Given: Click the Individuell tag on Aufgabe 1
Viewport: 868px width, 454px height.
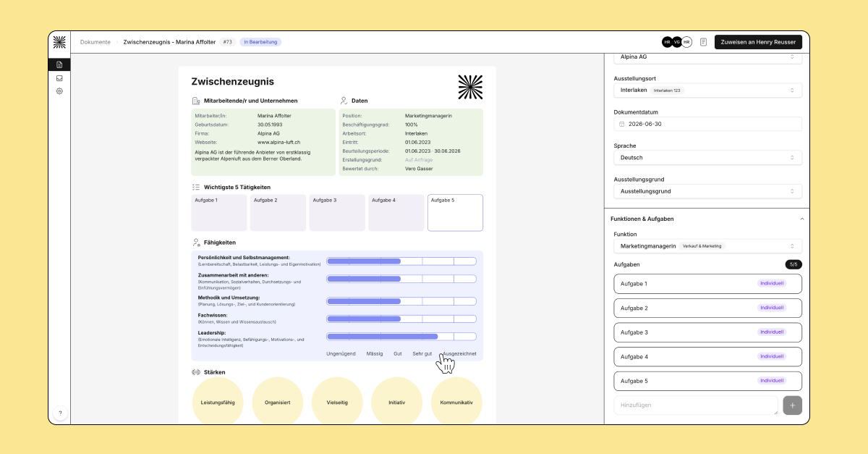Looking at the screenshot, I should point(772,283).
